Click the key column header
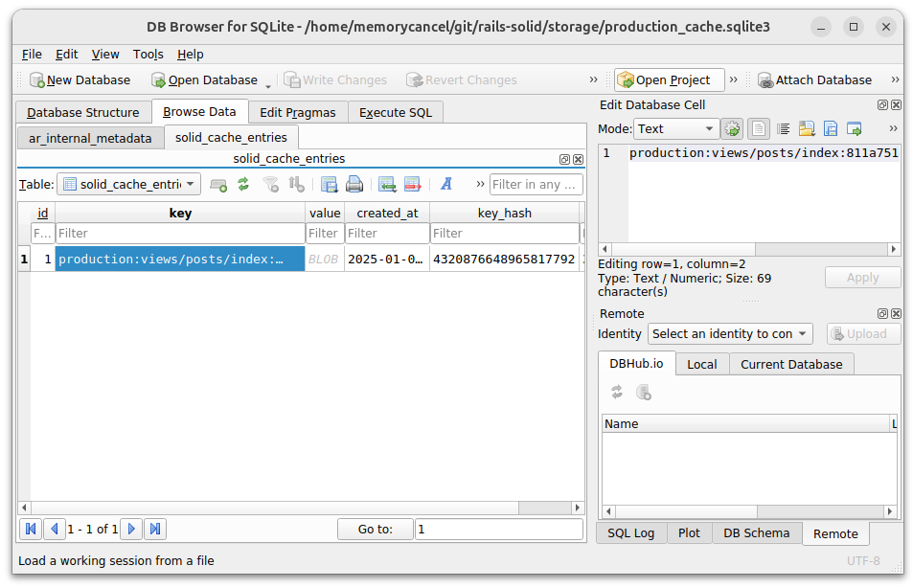This screenshot has height=588, width=913. [180, 213]
